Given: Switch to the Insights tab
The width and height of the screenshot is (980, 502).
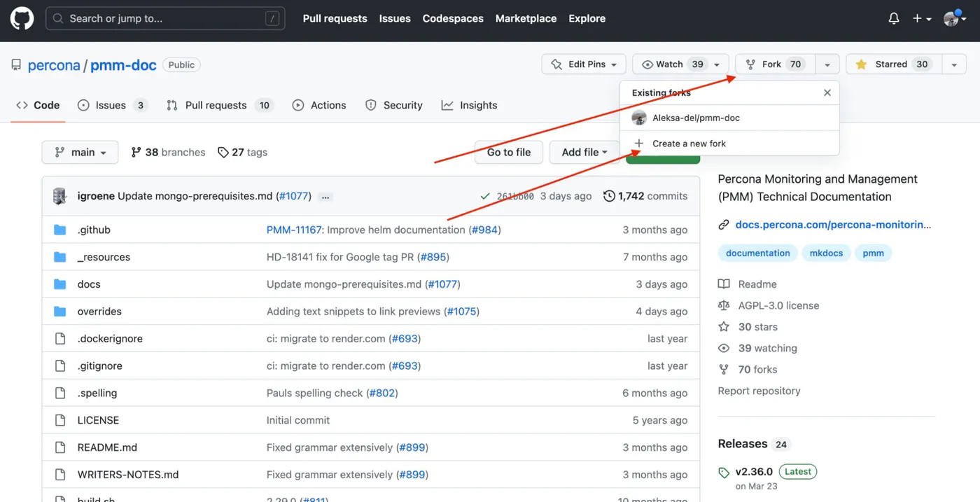Looking at the screenshot, I should pyautogui.click(x=469, y=105).
